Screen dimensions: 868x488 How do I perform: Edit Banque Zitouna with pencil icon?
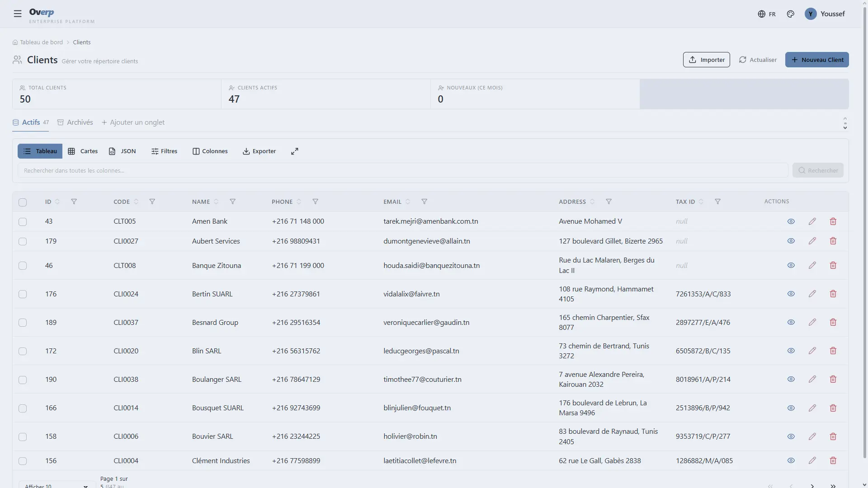pyautogui.click(x=812, y=265)
